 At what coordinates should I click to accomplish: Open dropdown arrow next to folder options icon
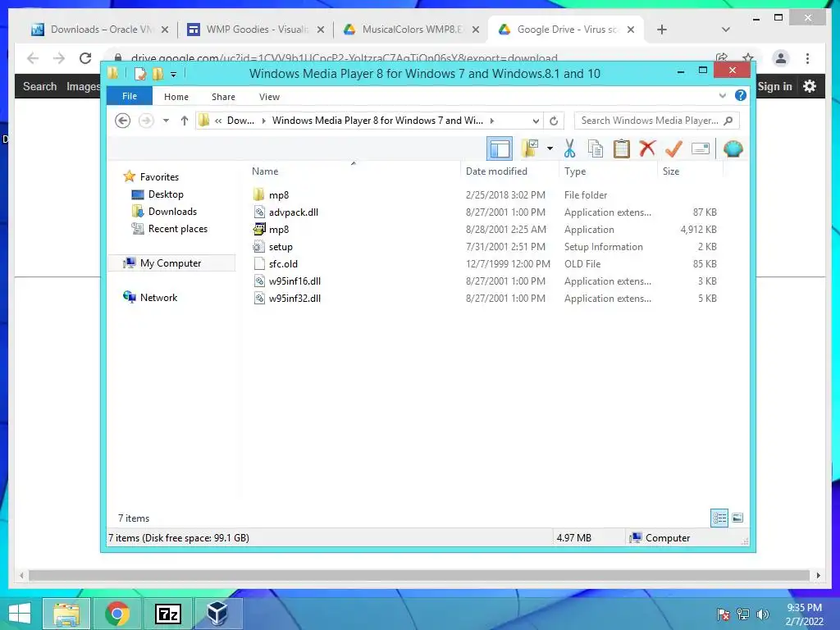click(550, 148)
